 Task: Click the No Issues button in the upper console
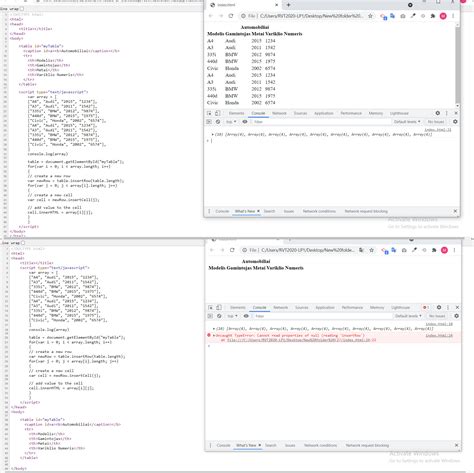click(436, 122)
